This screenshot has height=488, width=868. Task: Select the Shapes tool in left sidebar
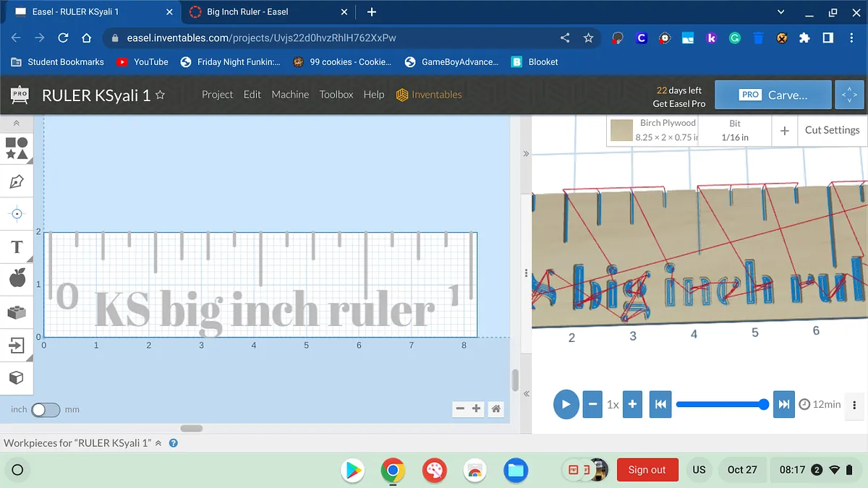[17, 148]
